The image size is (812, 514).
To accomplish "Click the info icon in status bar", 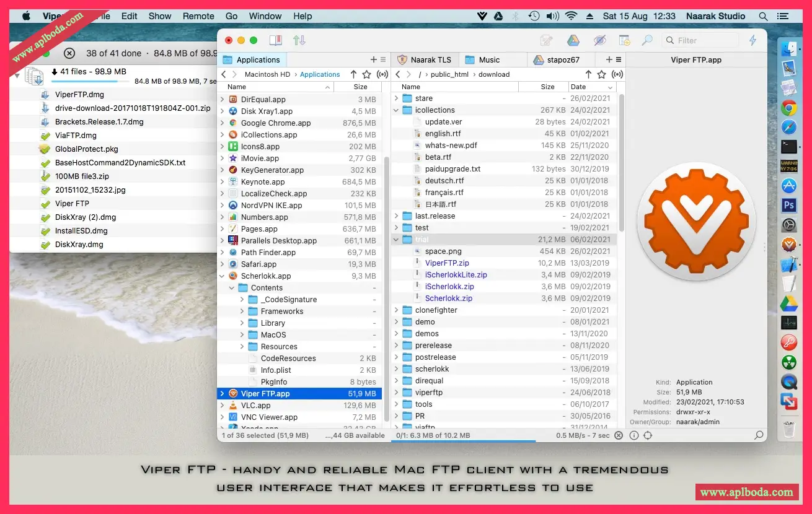I will click(633, 435).
